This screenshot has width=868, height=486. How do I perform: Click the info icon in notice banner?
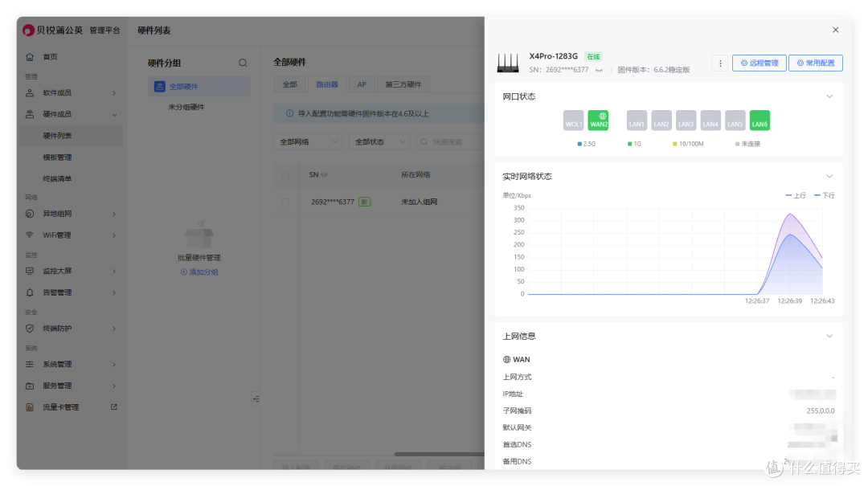pos(289,113)
